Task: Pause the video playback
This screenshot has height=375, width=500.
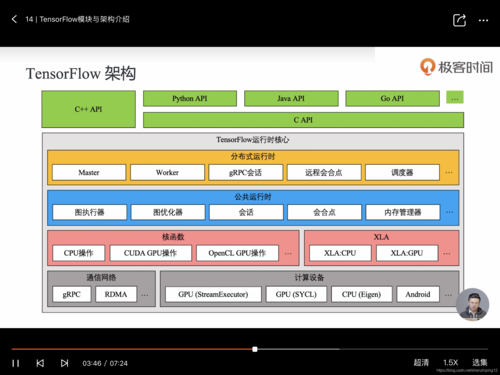Action: tap(16, 363)
